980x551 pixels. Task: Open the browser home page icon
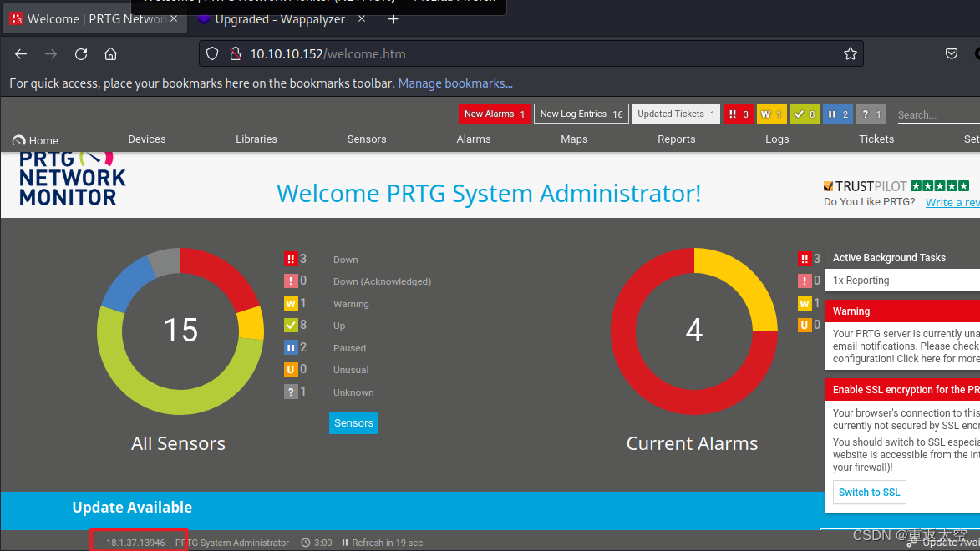click(x=110, y=54)
